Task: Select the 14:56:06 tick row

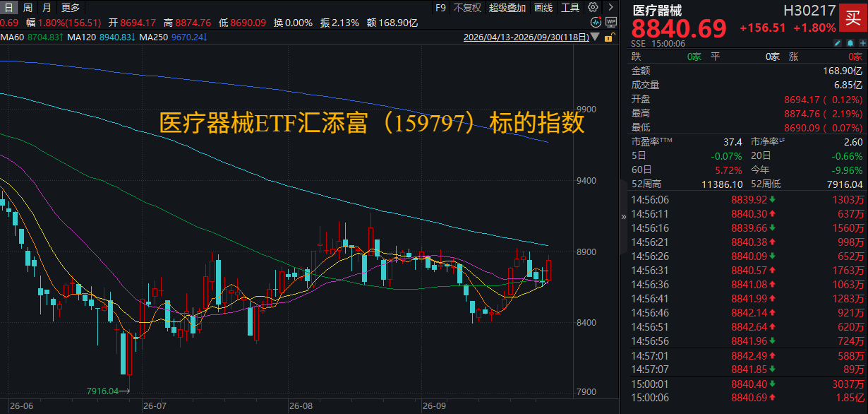Action: (x=747, y=200)
